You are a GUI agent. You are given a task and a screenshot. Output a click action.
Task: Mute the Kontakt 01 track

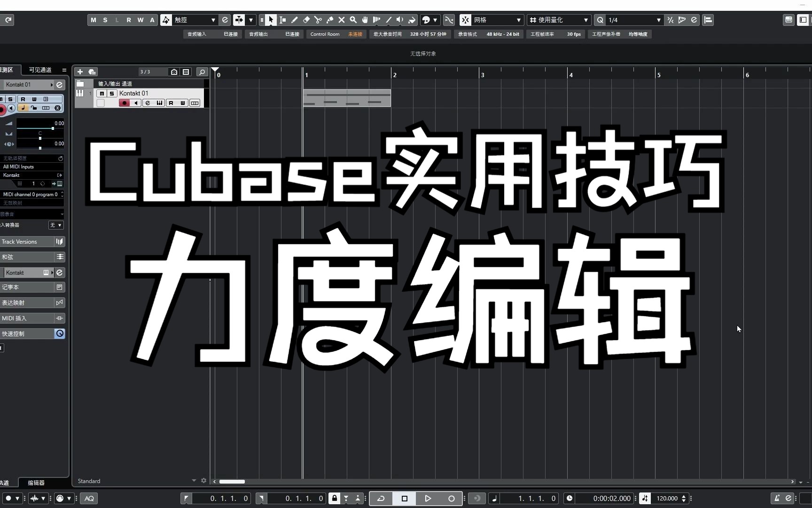(101, 93)
